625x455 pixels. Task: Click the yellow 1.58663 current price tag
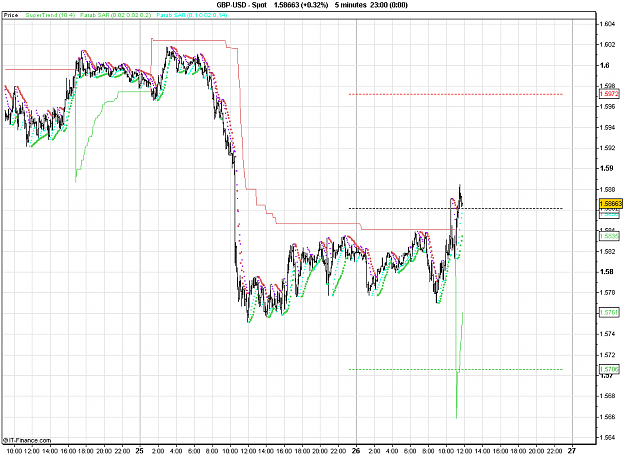tap(611, 204)
